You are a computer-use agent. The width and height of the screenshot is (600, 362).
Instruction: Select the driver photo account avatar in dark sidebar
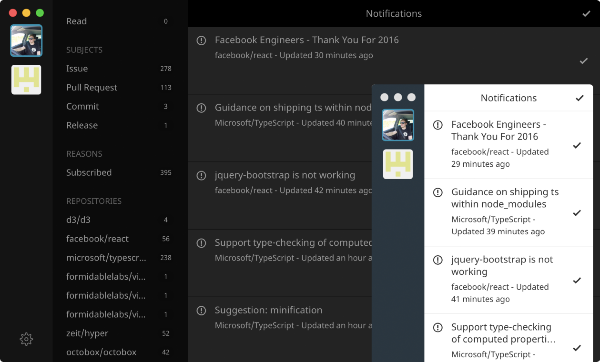point(26,41)
